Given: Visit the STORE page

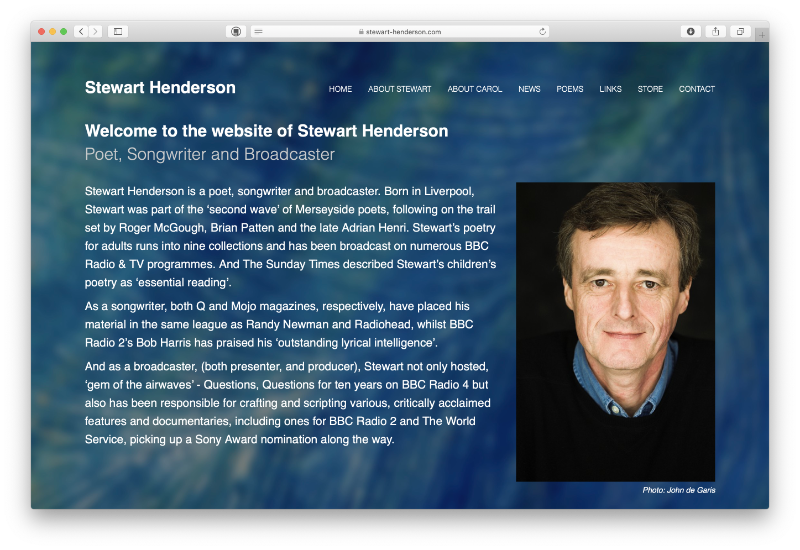Looking at the screenshot, I should [650, 89].
